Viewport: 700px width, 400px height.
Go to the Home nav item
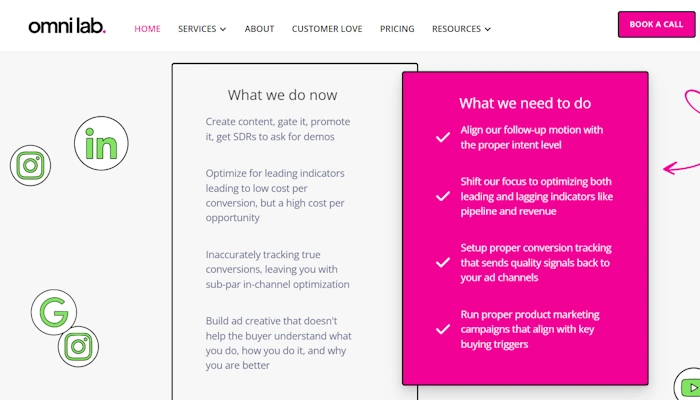(147, 29)
